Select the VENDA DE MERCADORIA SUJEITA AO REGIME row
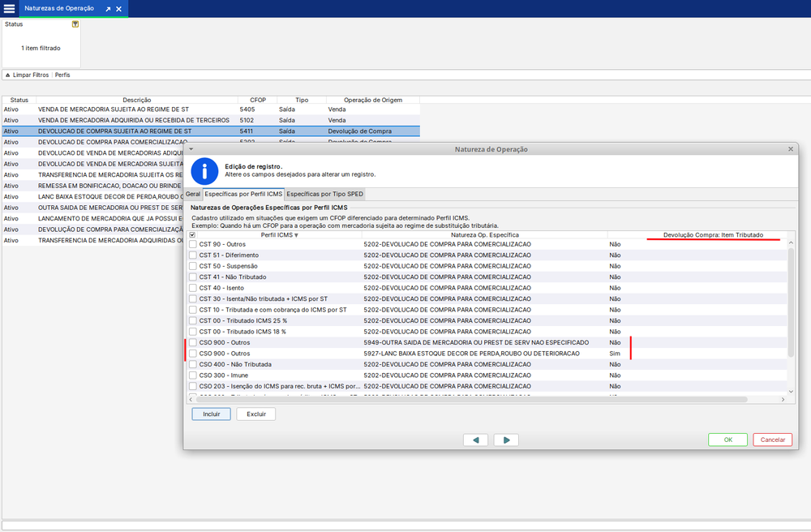 point(114,109)
